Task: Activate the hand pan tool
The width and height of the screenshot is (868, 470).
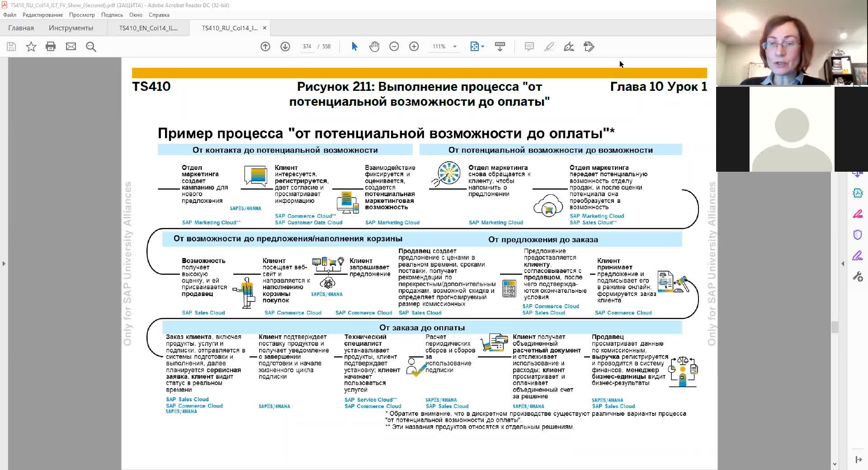Action: point(374,47)
